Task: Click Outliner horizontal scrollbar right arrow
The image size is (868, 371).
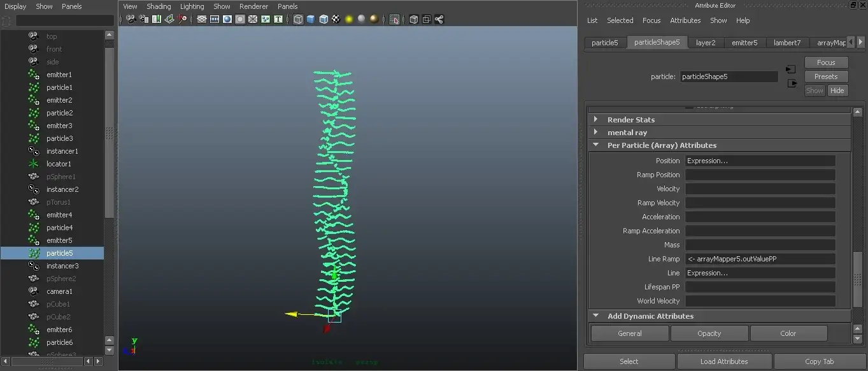Action: tap(97, 361)
